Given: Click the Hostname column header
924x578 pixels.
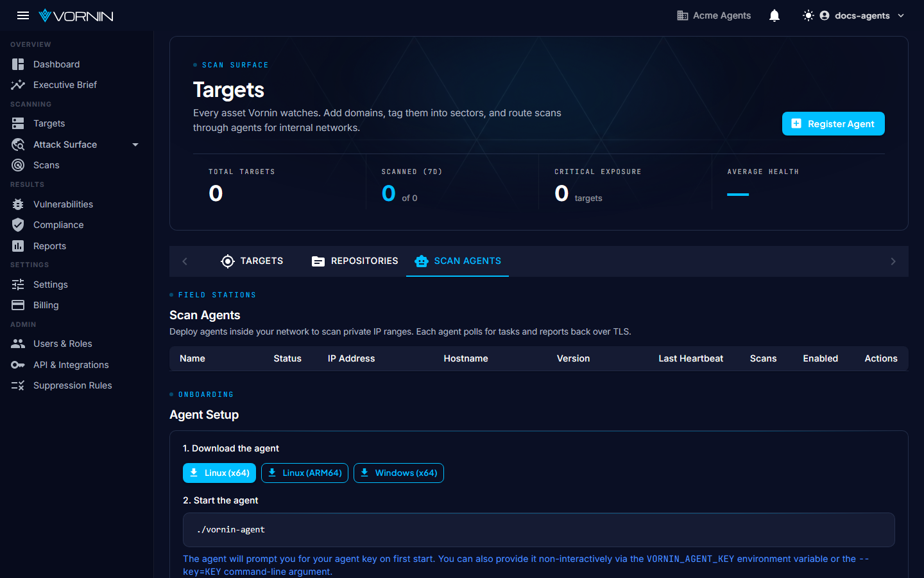Looking at the screenshot, I should 466,358.
